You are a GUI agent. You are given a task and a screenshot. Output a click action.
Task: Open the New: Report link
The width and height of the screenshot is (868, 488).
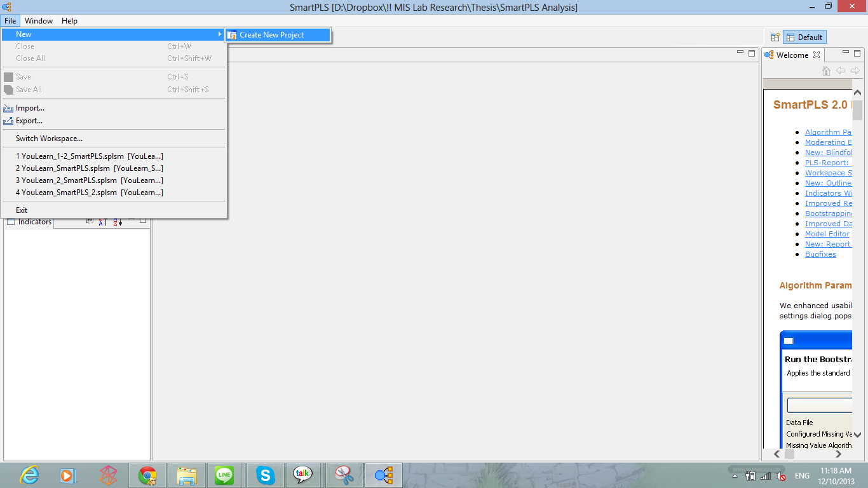[827, 244]
